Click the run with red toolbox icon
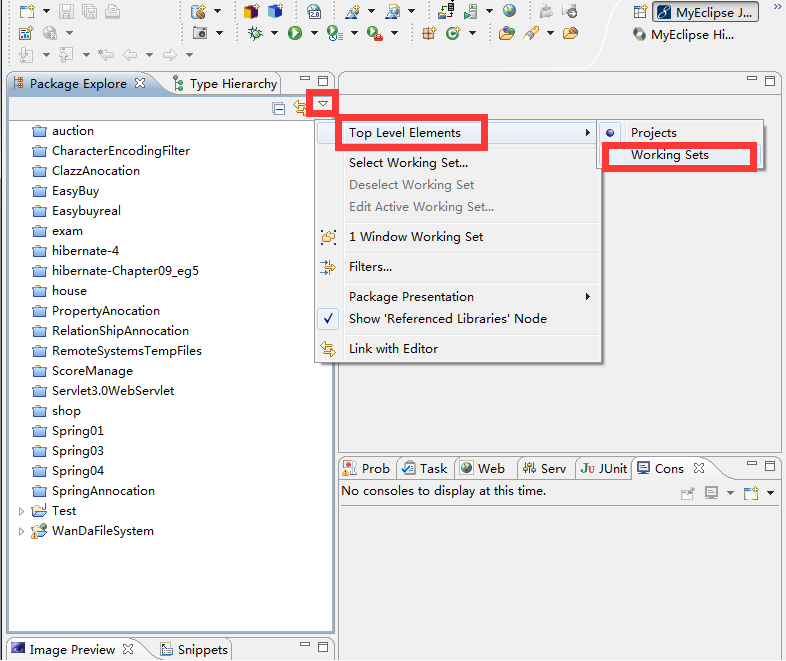 pyautogui.click(x=374, y=33)
